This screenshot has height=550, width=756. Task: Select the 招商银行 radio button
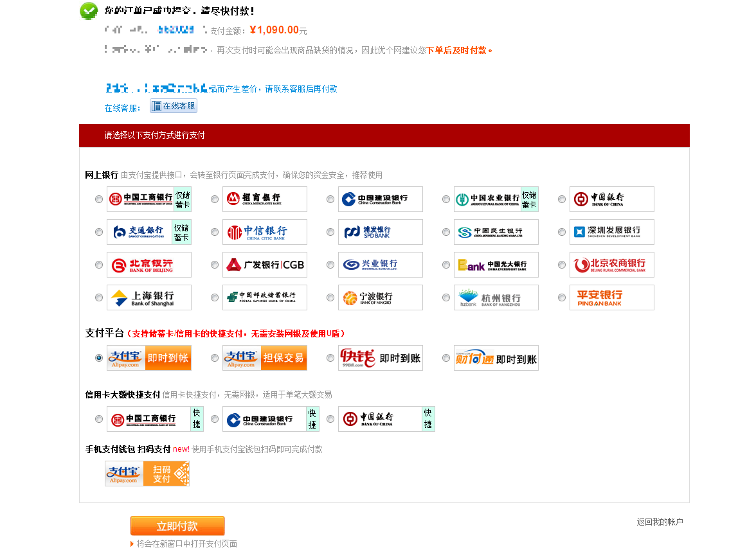(215, 199)
